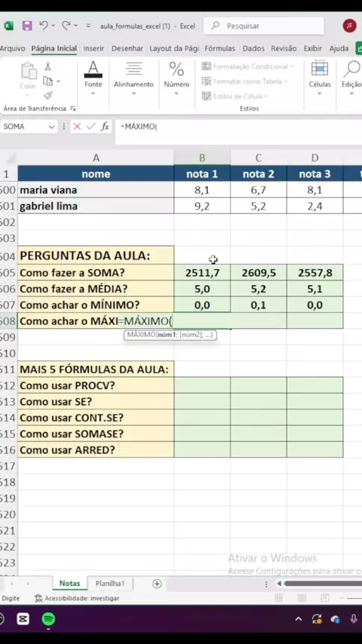Open the Fórmulas ribbon tab
The image size is (362, 644).
pos(219,48)
